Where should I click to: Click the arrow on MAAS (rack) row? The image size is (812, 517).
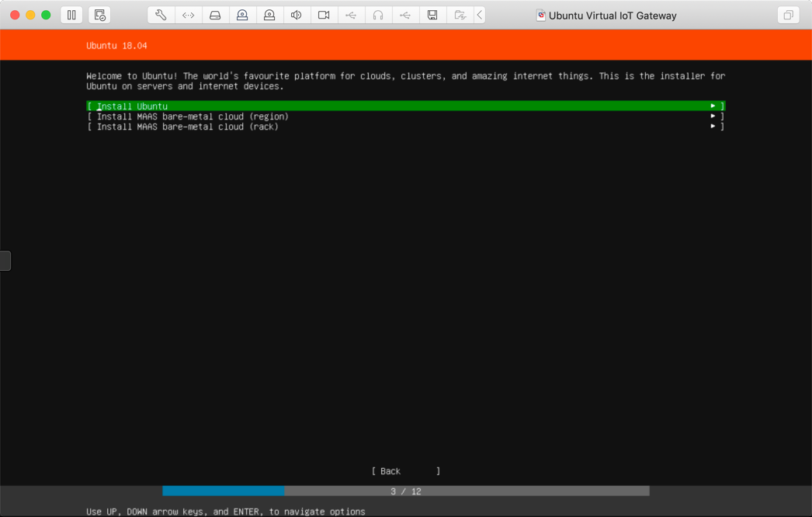point(713,126)
